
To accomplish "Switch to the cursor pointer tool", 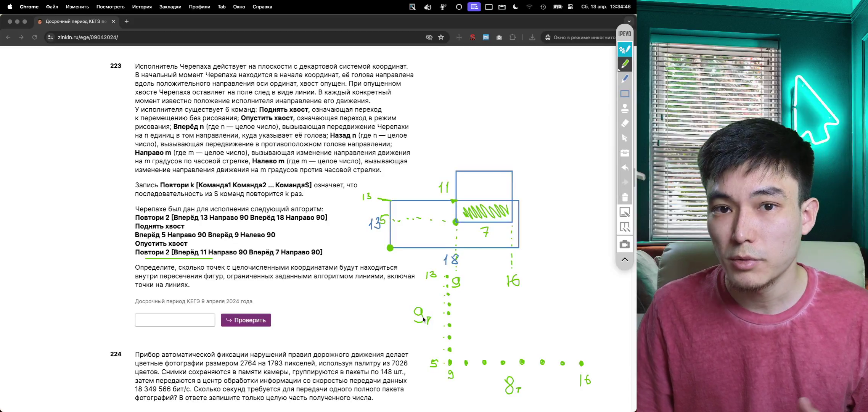I will 625,138.
